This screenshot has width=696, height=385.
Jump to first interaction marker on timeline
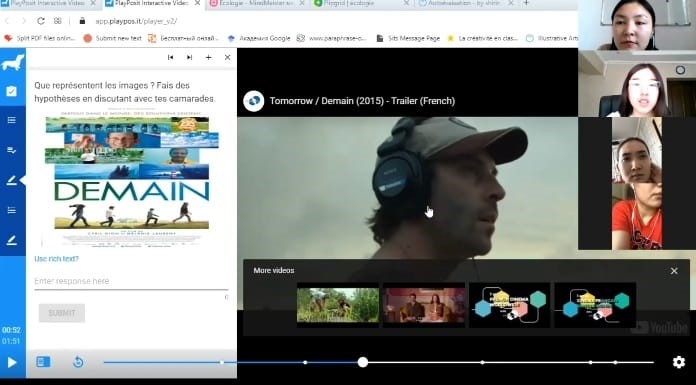click(x=221, y=362)
